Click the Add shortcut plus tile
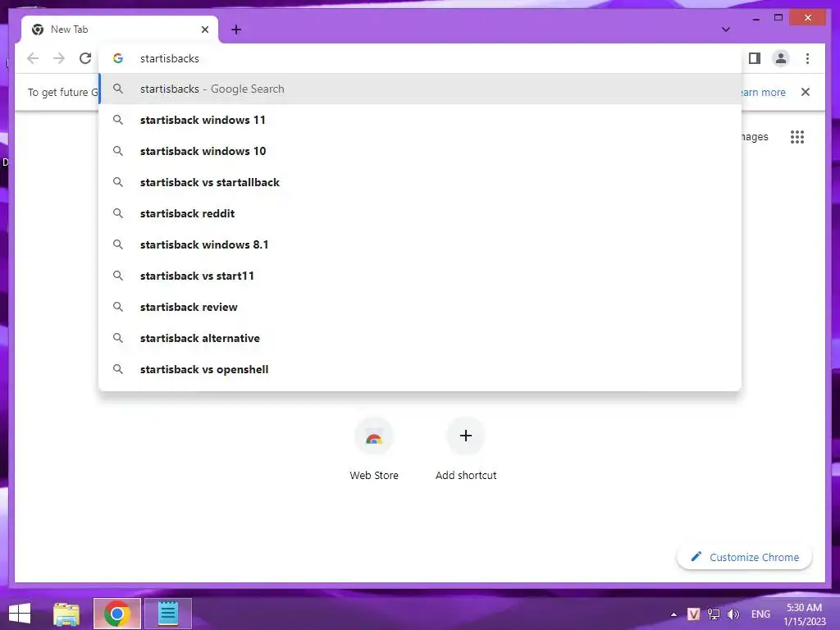The image size is (840, 630). pos(466,449)
